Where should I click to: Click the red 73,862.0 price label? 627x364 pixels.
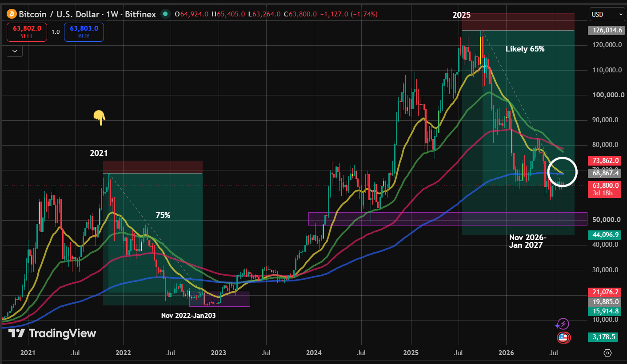tap(605, 161)
